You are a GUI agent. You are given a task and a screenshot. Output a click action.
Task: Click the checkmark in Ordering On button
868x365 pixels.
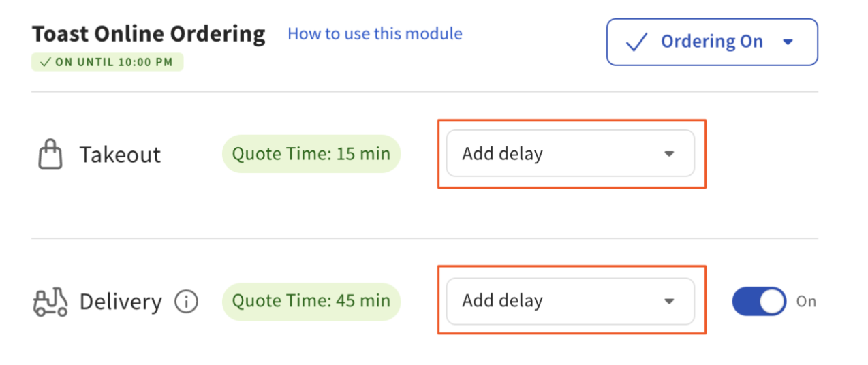coord(636,42)
